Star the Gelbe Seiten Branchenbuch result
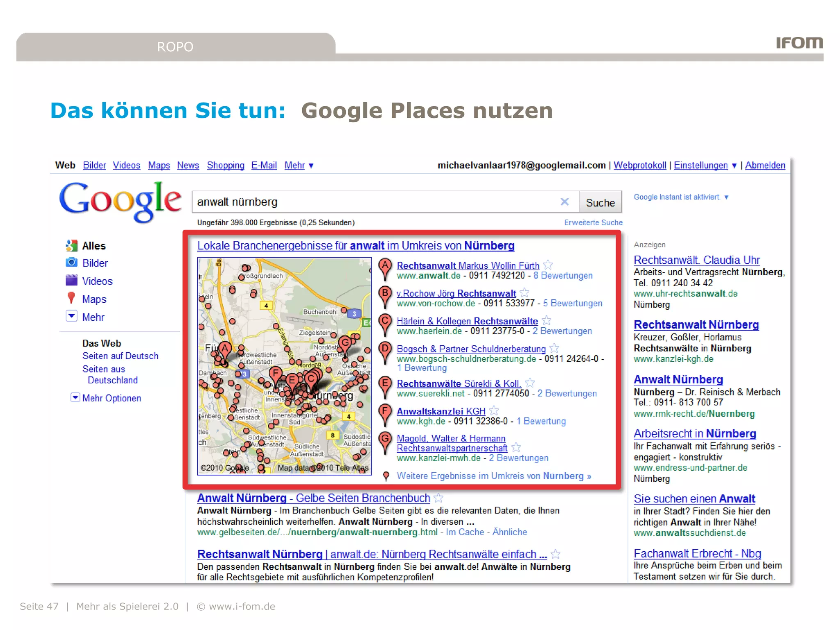The height and width of the screenshot is (630, 840). pyautogui.click(x=438, y=498)
